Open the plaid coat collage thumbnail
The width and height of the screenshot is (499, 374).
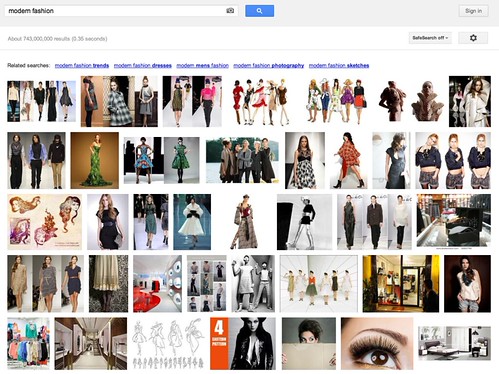[119, 101]
